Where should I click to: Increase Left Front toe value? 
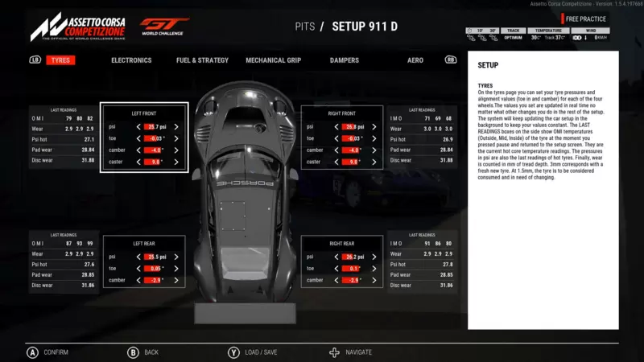tap(176, 138)
